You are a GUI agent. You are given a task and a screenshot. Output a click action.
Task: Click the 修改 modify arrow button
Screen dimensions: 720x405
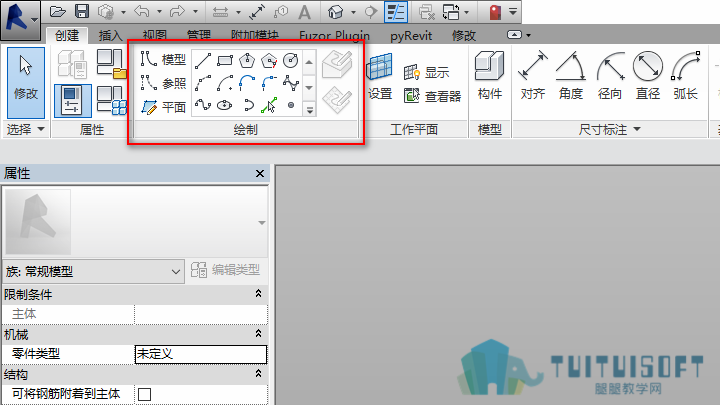pos(26,83)
